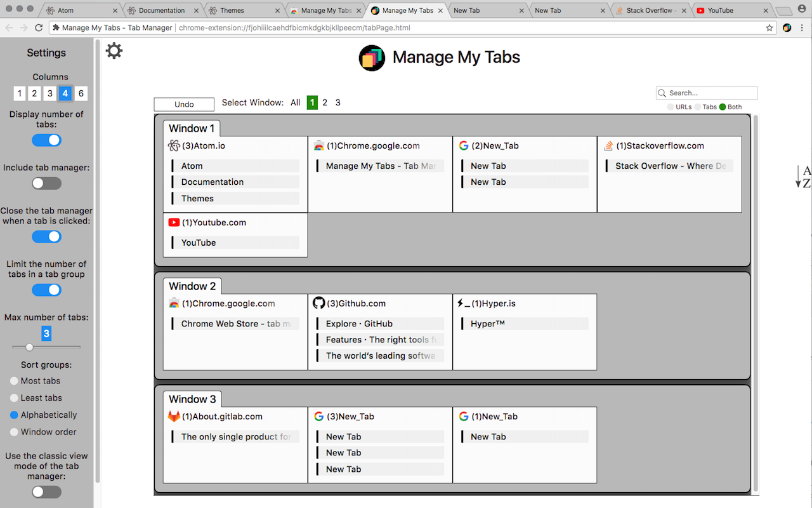Select window 3 in Select Window
This screenshot has height=508, width=812.
pos(338,103)
